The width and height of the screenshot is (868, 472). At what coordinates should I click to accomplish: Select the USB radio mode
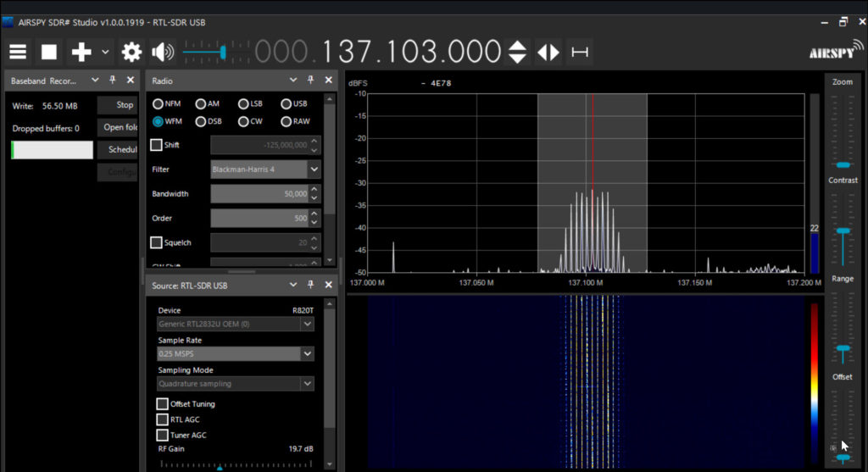(287, 103)
